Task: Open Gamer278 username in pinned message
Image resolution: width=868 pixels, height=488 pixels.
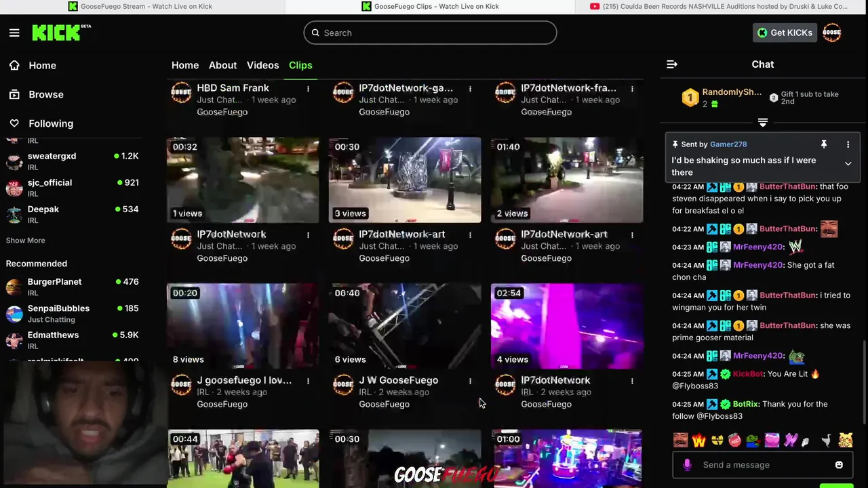Action: tap(728, 144)
